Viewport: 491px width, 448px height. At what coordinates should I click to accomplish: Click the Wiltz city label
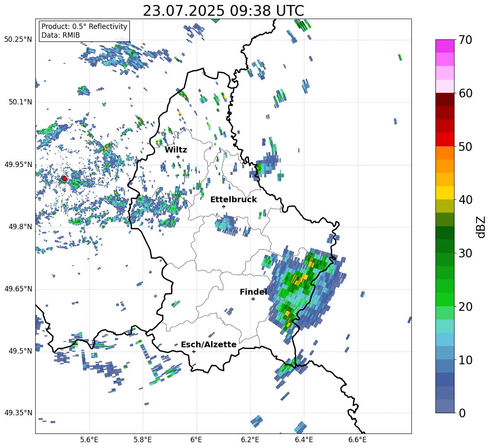pos(176,150)
